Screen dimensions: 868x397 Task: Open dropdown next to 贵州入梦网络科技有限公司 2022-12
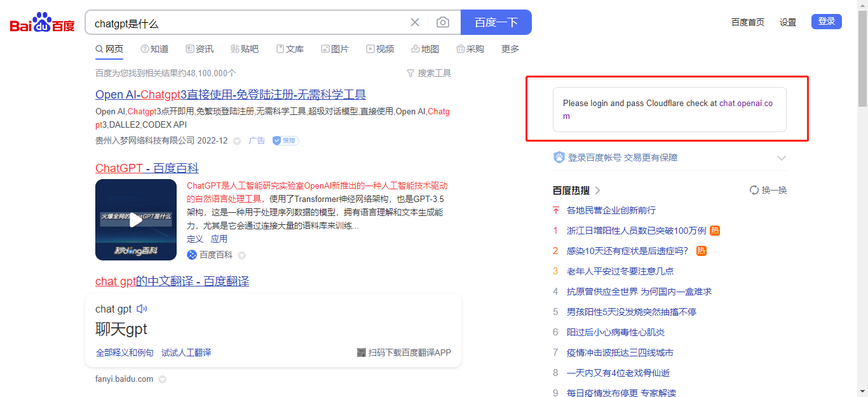(237, 141)
